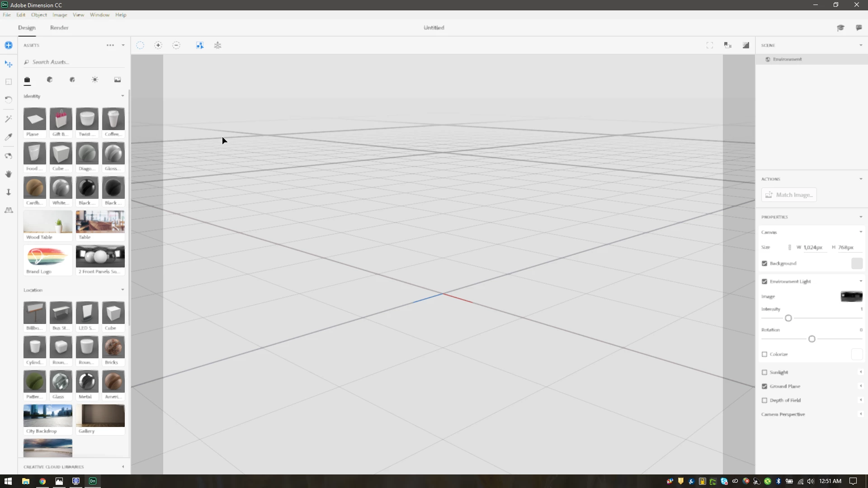Open the Object menu
The width and height of the screenshot is (868, 488).
(39, 15)
